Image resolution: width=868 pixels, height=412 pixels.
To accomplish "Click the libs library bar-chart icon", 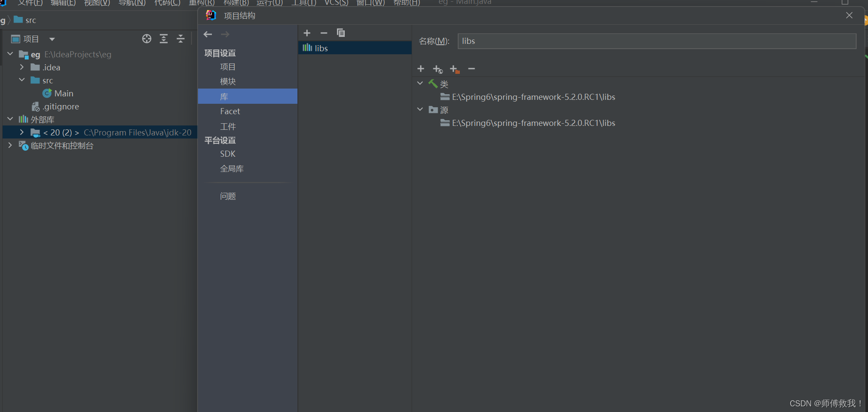I will (x=307, y=47).
